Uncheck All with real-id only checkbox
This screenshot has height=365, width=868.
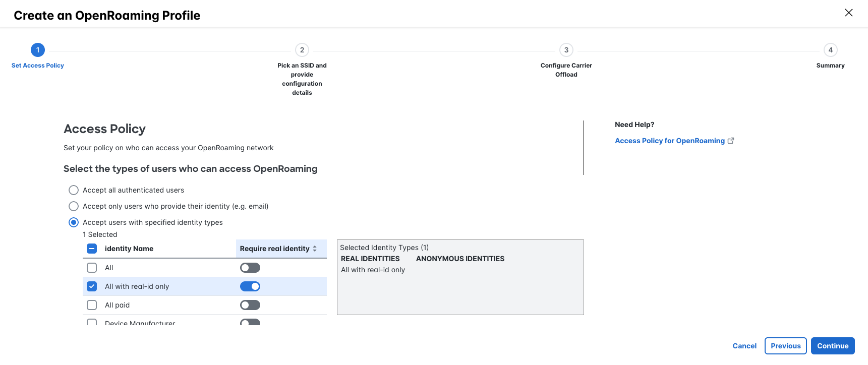tap(92, 286)
